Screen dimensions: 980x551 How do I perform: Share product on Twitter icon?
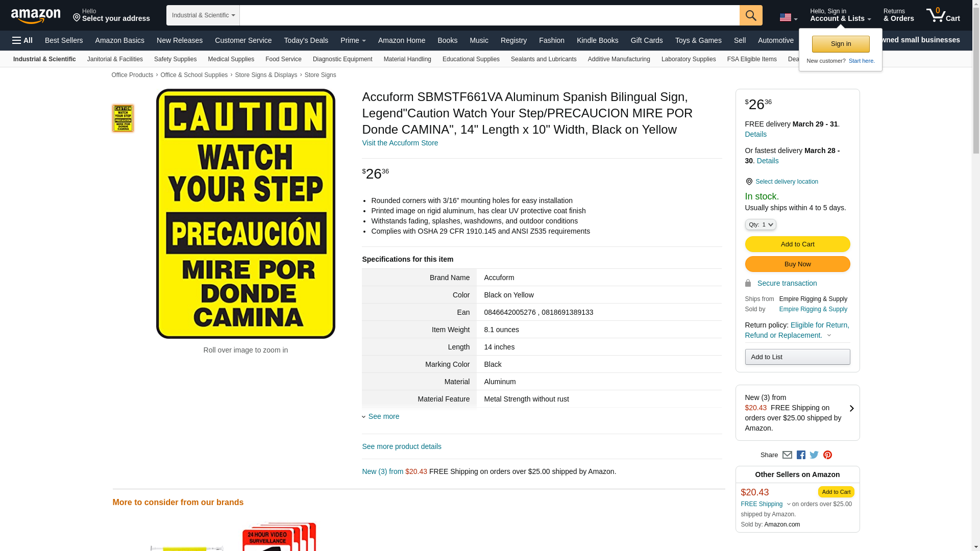[x=814, y=455]
